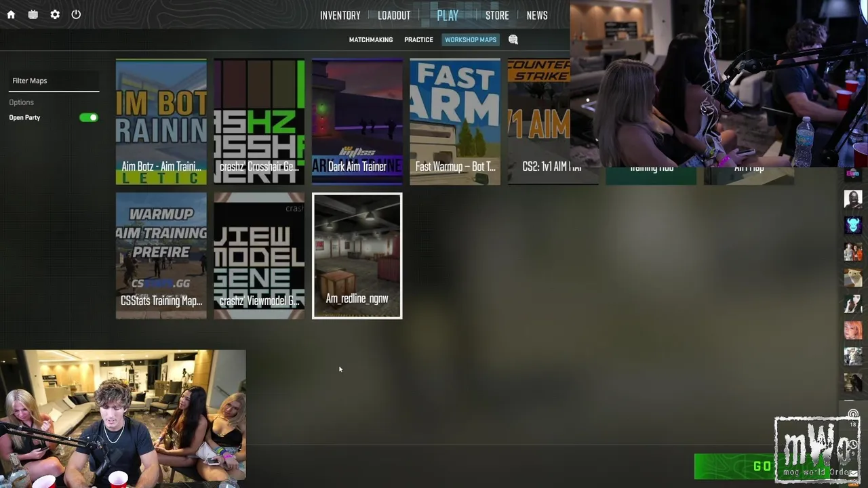868x488 pixels.
Task: Open the broadcast icon above 18
Action: 853,413
